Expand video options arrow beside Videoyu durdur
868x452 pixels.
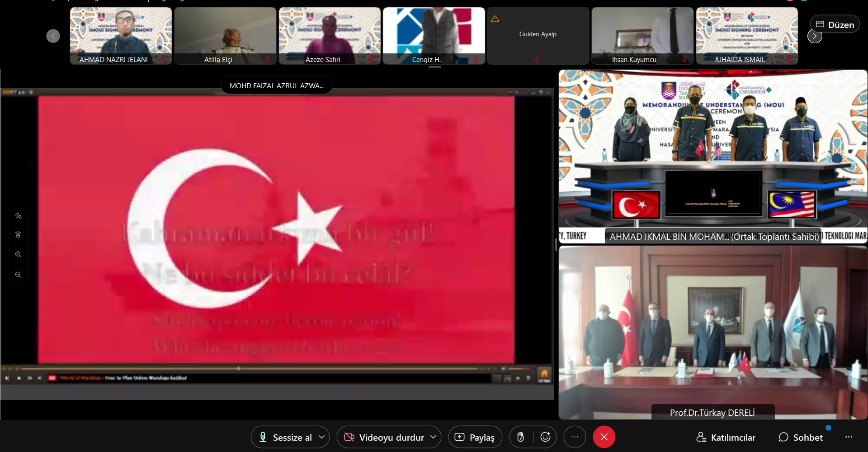(x=433, y=437)
